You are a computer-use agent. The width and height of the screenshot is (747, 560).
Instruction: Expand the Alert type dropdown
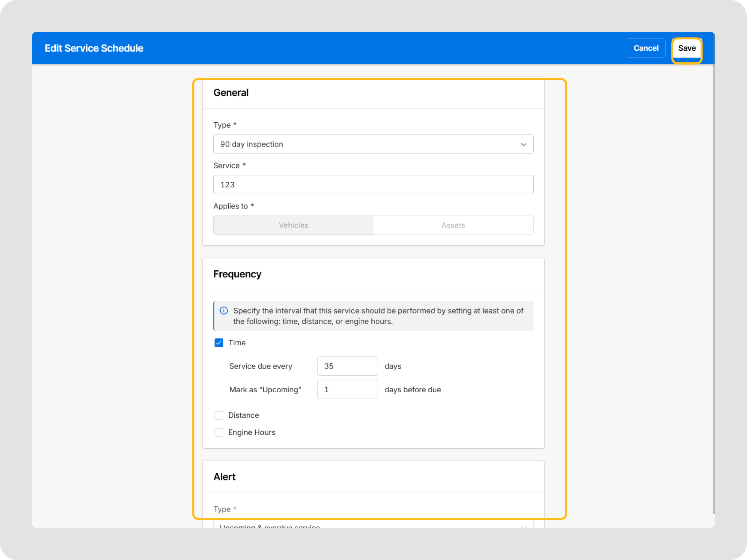pos(373,525)
